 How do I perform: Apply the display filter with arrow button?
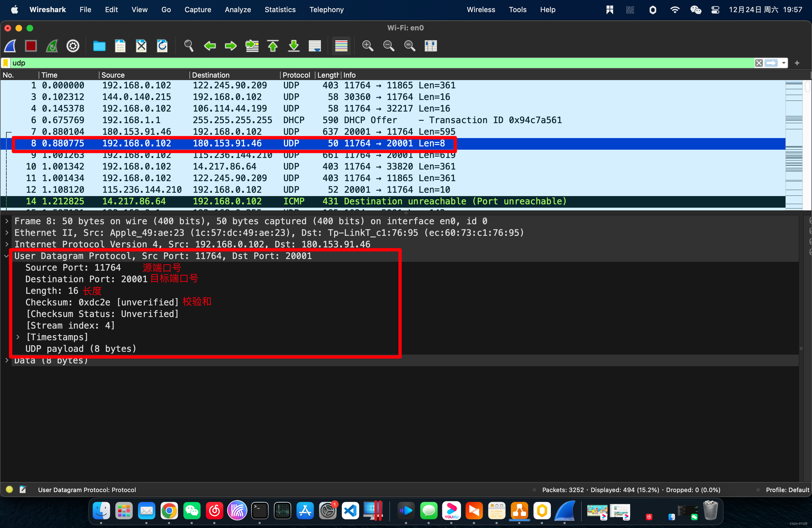[771, 63]
